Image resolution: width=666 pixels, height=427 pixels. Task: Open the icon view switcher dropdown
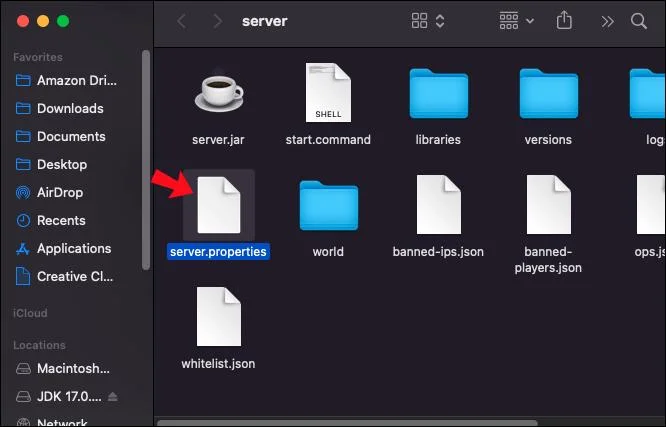(x=428, y=21)
